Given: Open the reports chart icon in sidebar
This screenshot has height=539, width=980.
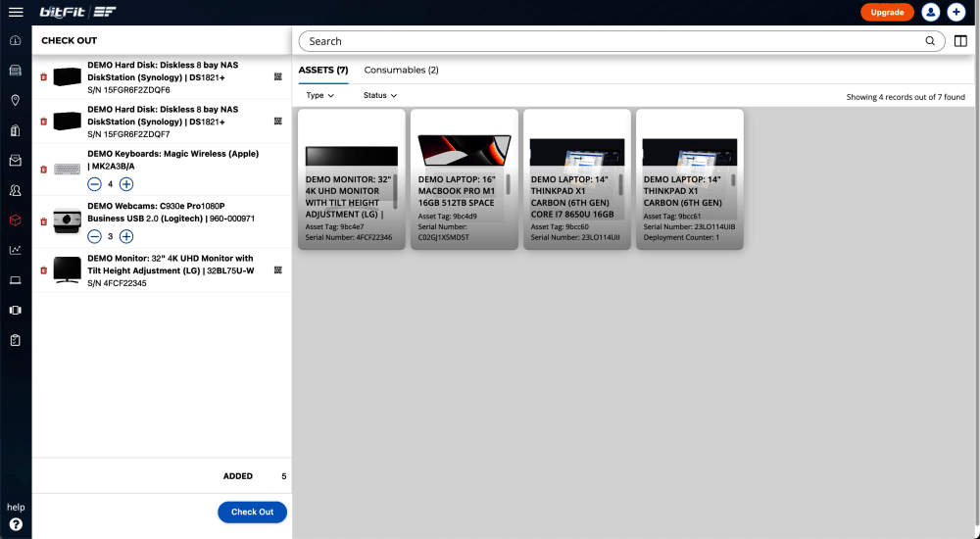Looking at the screenshot, I should click(x=16, y=250).
